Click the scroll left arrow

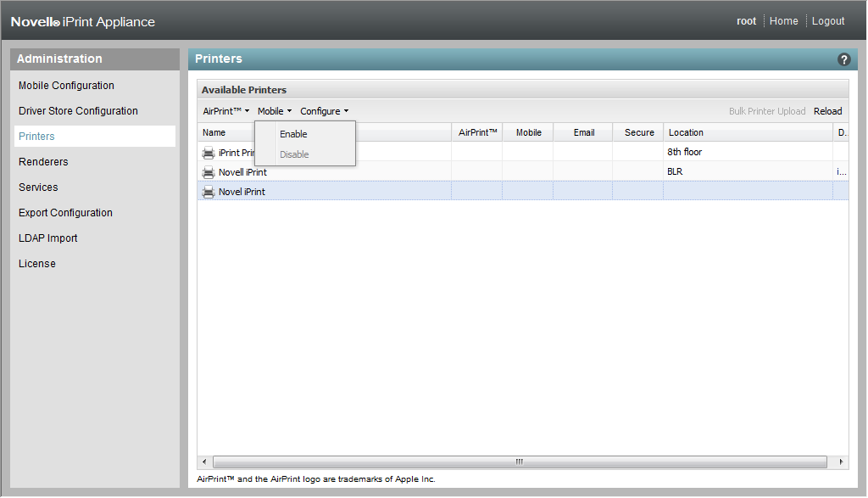pyautogui.click(x=204, y=462)
